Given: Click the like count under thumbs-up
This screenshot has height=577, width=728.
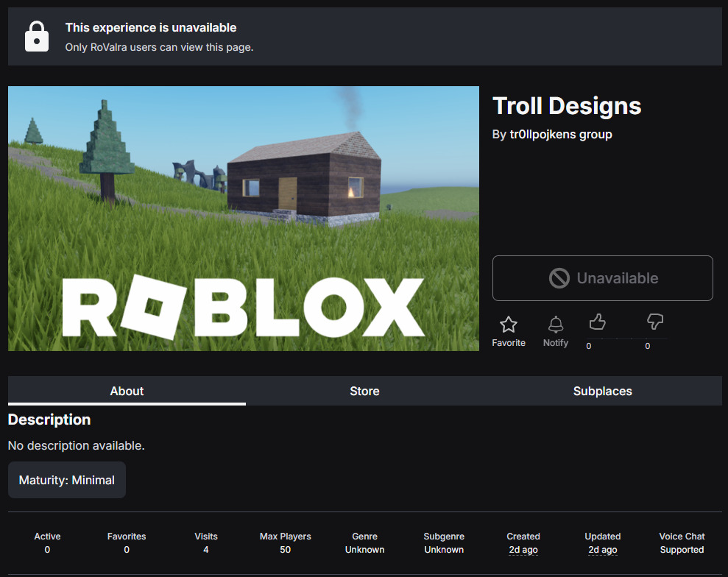Looking at the screenshot, I should tap(589, 347).
